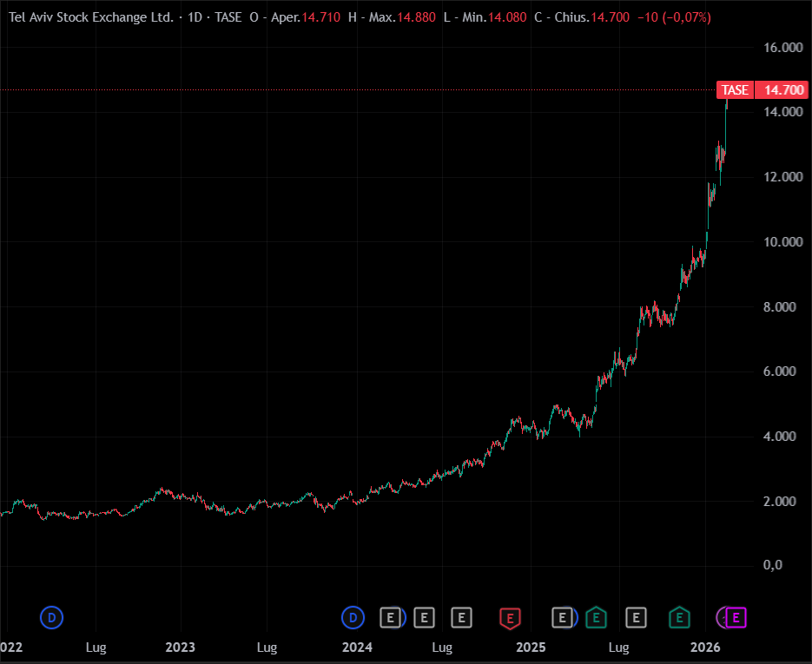Click the red TASE symbol label on price axis
Image resolution: width=812 pixels, height=664 pixels.
click(x=735, y=90)
